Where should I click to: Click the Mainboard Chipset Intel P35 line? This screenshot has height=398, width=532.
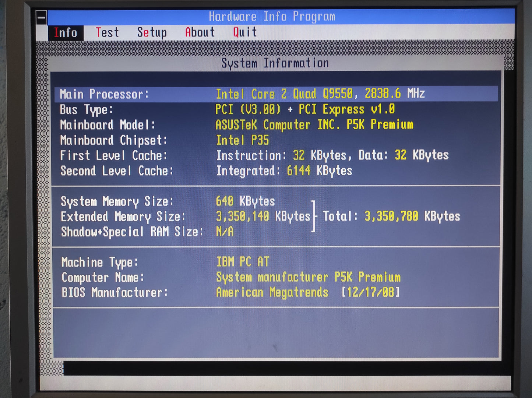pos(242,140)
